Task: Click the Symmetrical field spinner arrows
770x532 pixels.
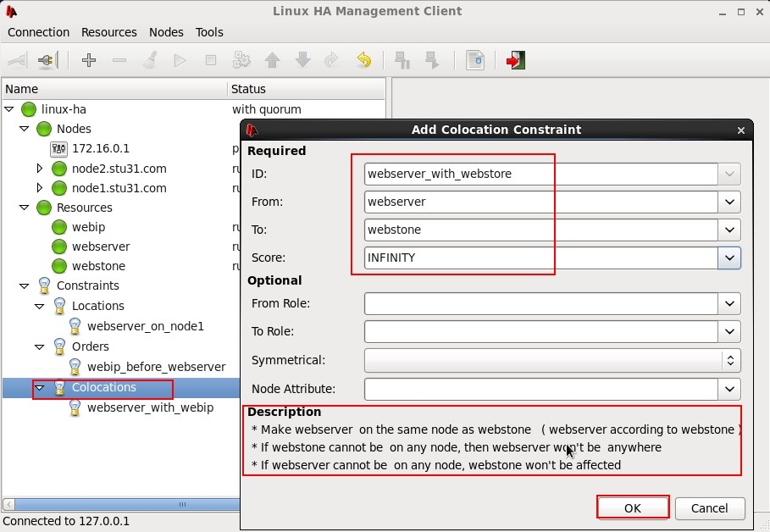Action: click(x=731, y=361)
